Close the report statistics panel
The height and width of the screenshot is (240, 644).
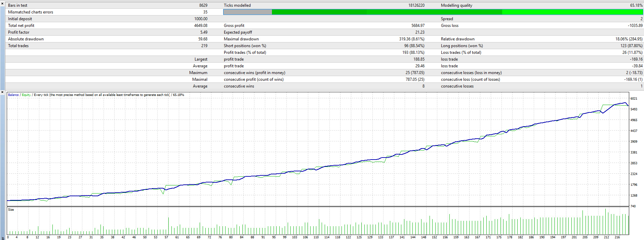[2, 3]
